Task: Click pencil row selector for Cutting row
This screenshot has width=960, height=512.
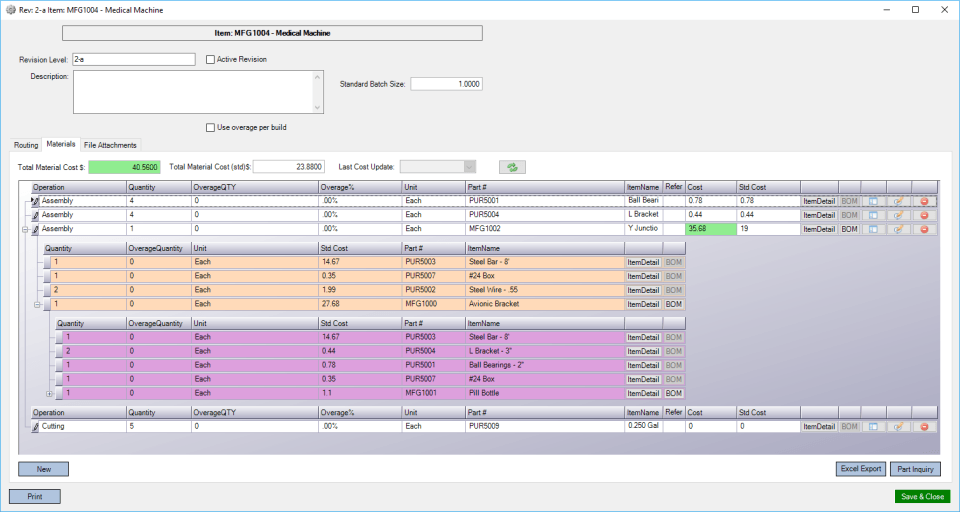Action: [36, 426]
